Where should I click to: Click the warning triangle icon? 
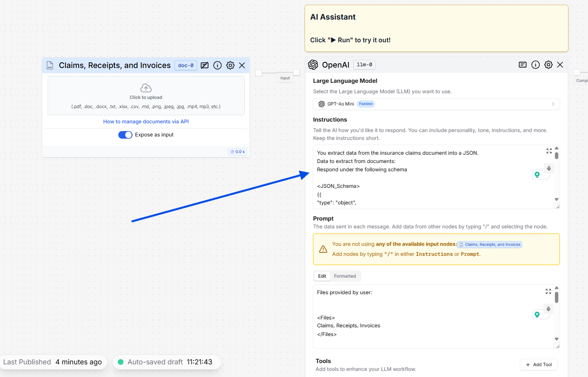pos(323,249)
